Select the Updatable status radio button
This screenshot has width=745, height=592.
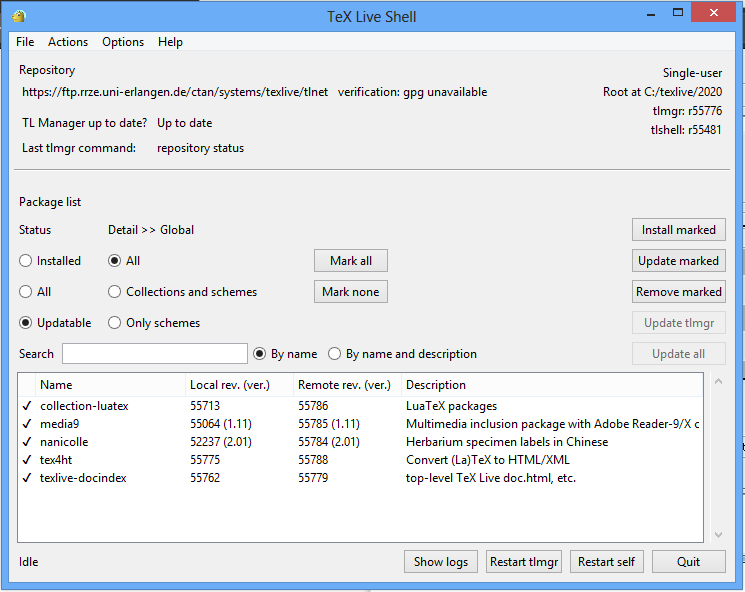(25, 323)
